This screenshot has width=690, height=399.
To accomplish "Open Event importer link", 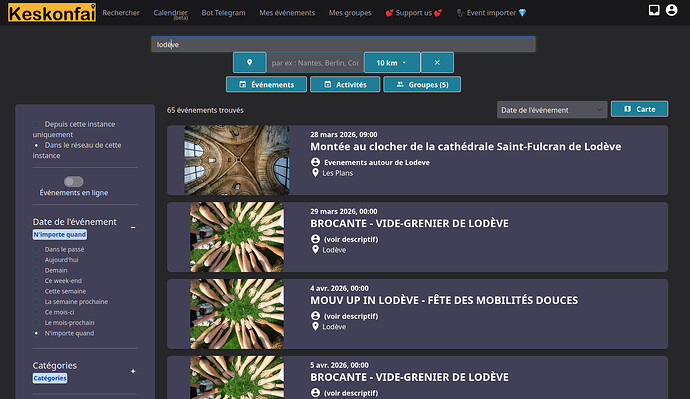I will pos(491,13).
